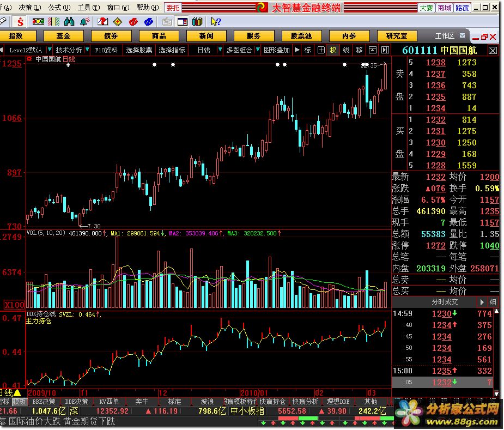This screenshot has width=504, height=430.
Task: Toggle the X100 volume scale label
Action: click(14, 304)
